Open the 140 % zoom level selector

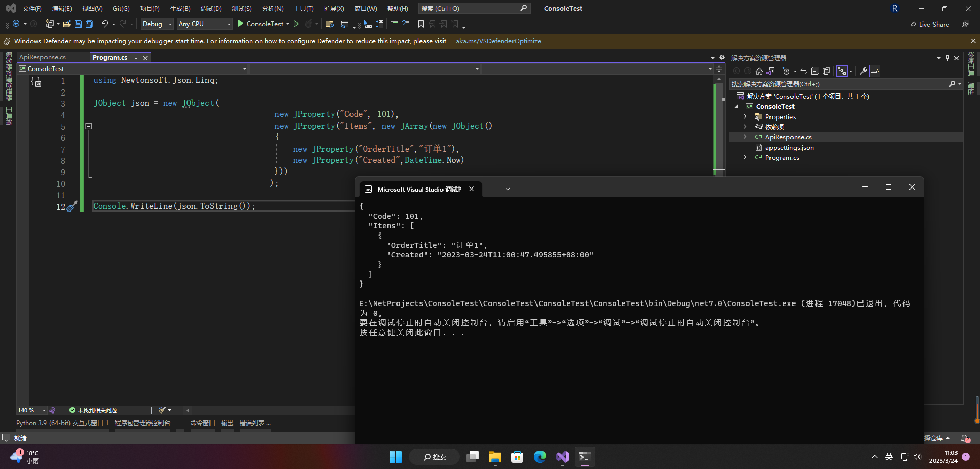pyautogui.click(x=32, y=410)
